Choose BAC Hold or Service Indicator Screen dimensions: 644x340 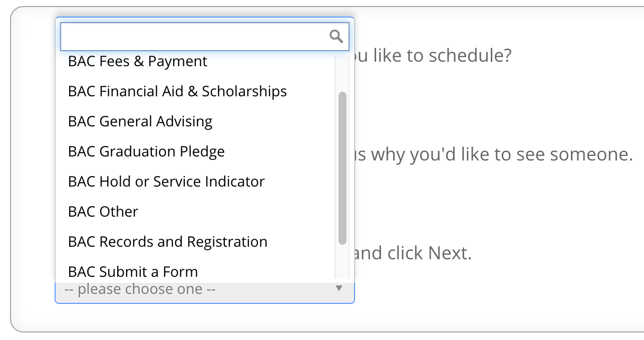166,182
